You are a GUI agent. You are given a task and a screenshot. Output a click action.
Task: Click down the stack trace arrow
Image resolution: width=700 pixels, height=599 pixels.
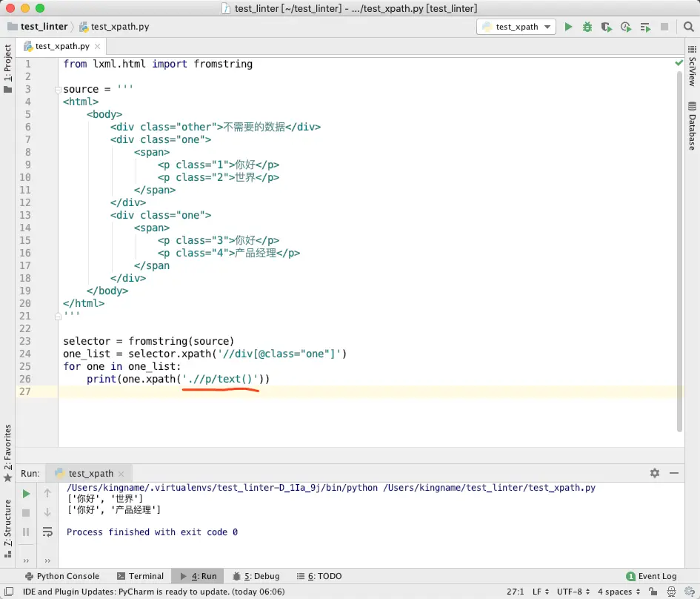[x=47, y=512]
